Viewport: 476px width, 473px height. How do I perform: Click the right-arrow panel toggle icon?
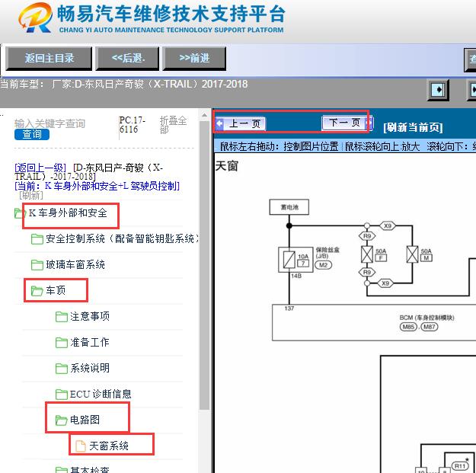tap(438, 90)
